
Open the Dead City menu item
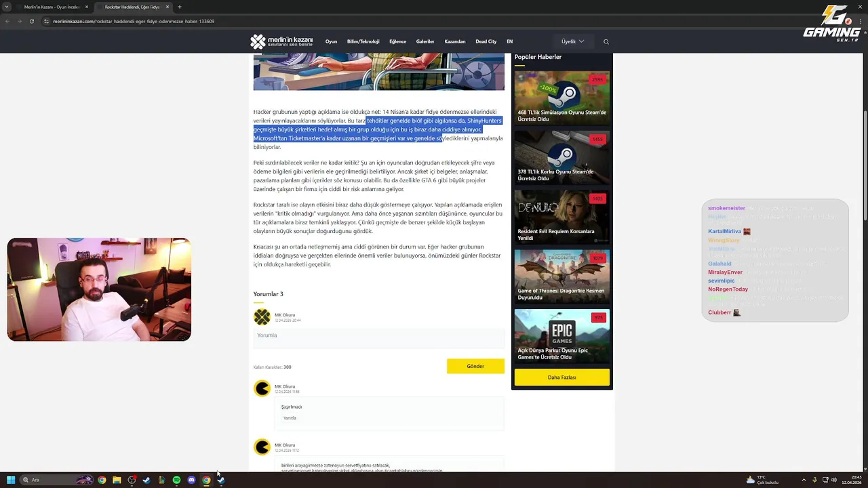(x=486, y=41)
